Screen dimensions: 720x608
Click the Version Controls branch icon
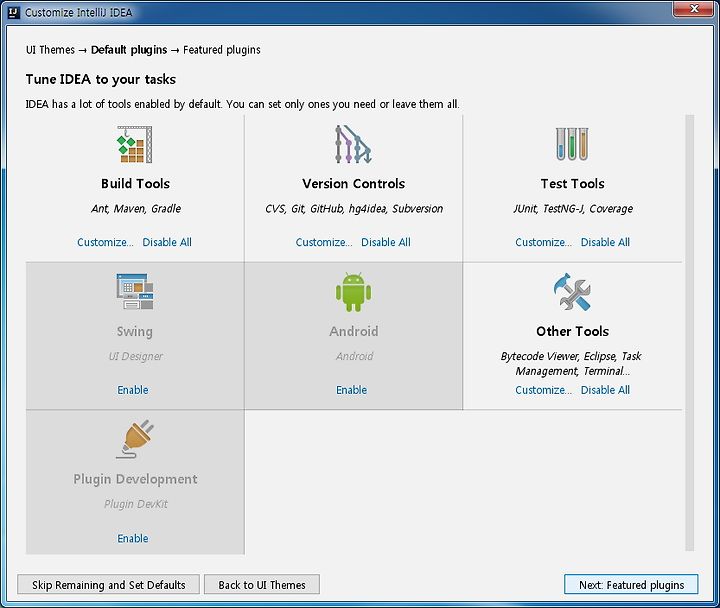tap(353, 144)
